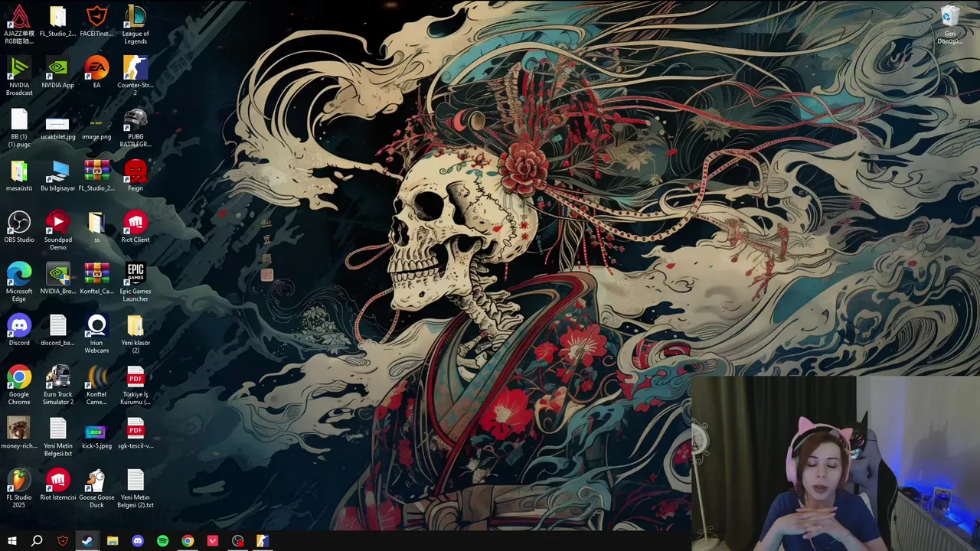Open the FL_Studio_2 folder icon on desktop
This screenshot has height=551, width=980.
[x=57, y=21]
